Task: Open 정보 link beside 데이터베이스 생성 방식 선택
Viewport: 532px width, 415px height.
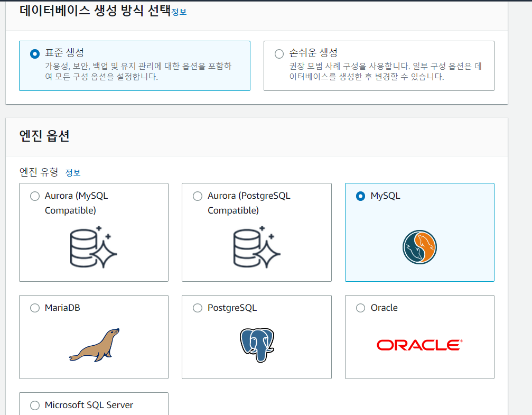Action: pos(179,12)
